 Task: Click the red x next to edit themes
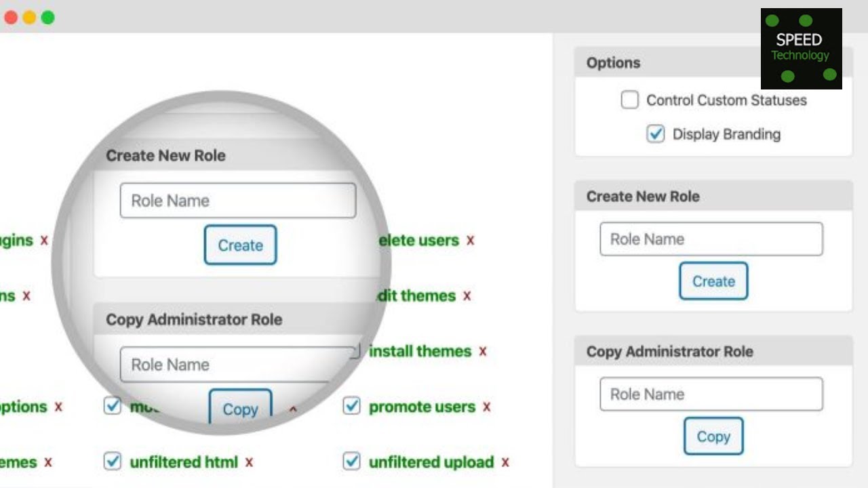pyautogui.click(x=467, y=296)
